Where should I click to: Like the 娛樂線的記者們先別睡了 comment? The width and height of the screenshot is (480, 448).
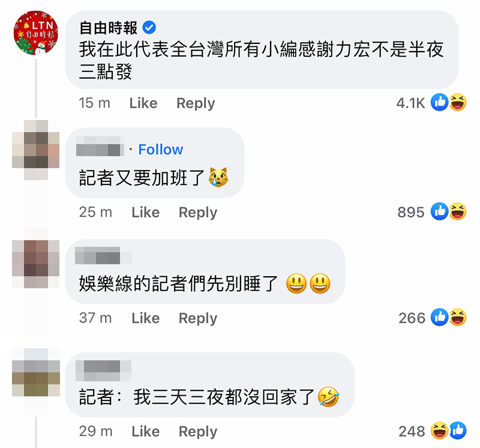pos(145,318)
